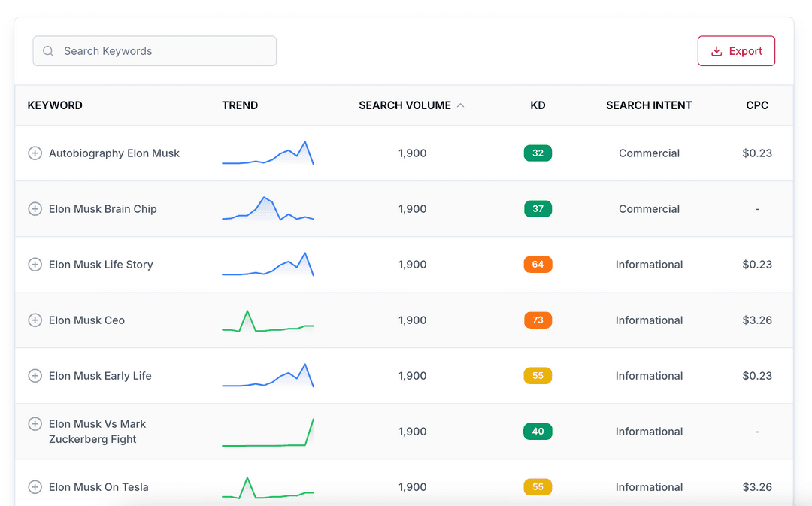This screenshot has height=506, width=812.
Task: Click the green KD badge 40
Action: (x=538, y=432)
